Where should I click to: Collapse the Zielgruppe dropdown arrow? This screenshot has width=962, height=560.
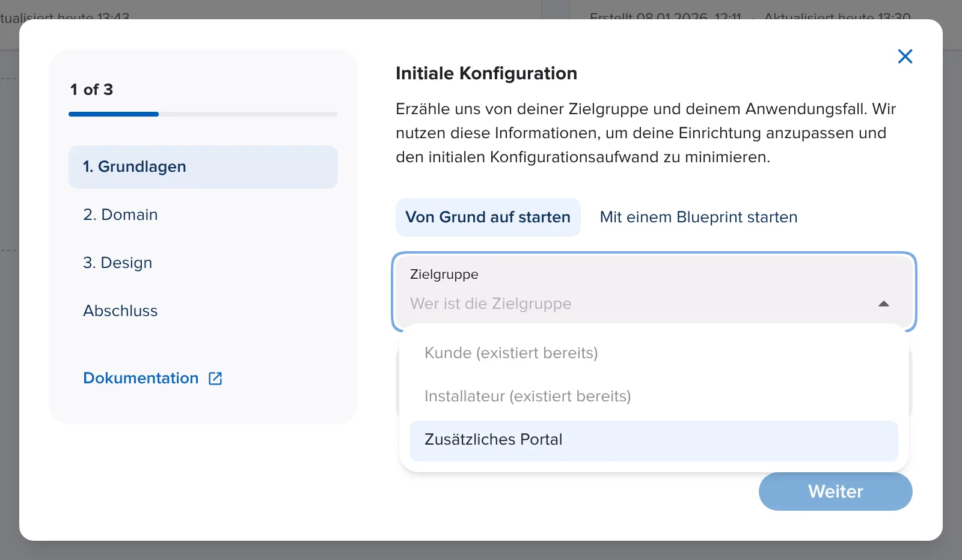tap(884, 303)
